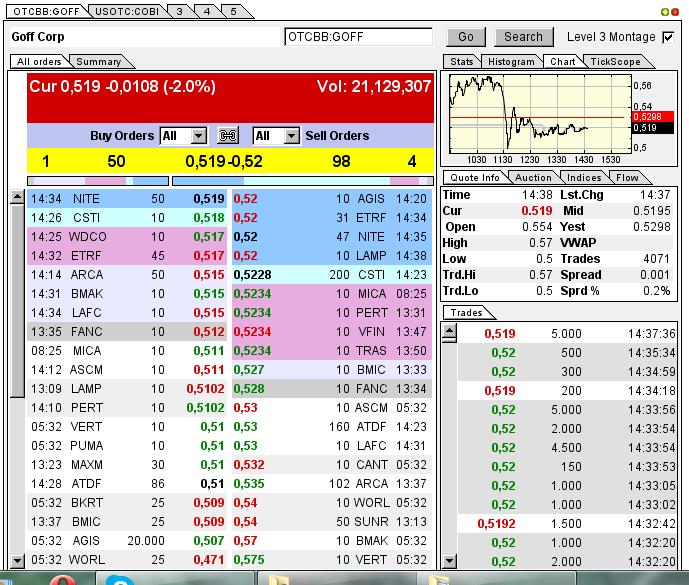Click the VWAP label in Quote Info
689x585 pixels.
578,243
